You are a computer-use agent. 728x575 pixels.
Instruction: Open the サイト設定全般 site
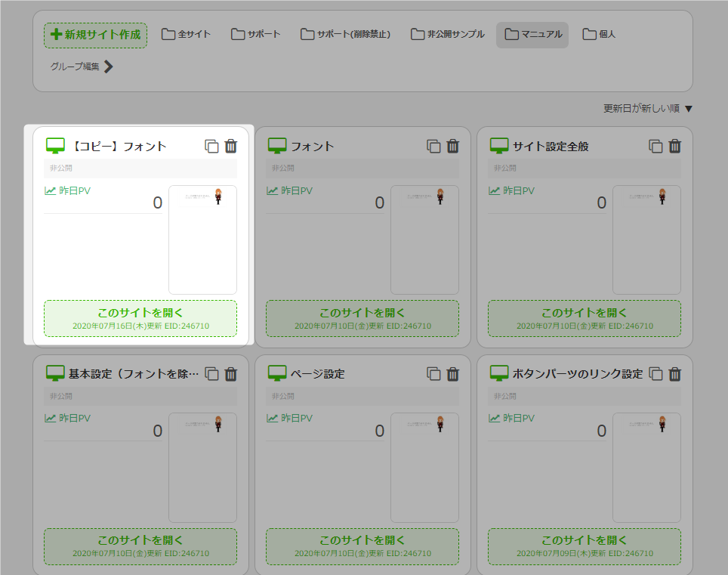(x=584, y=319)
